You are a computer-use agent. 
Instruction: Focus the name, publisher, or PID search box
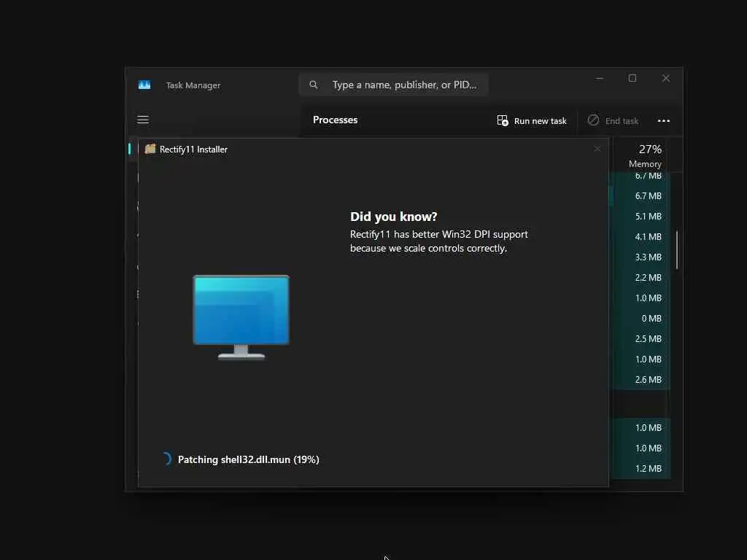pos(393,85)
